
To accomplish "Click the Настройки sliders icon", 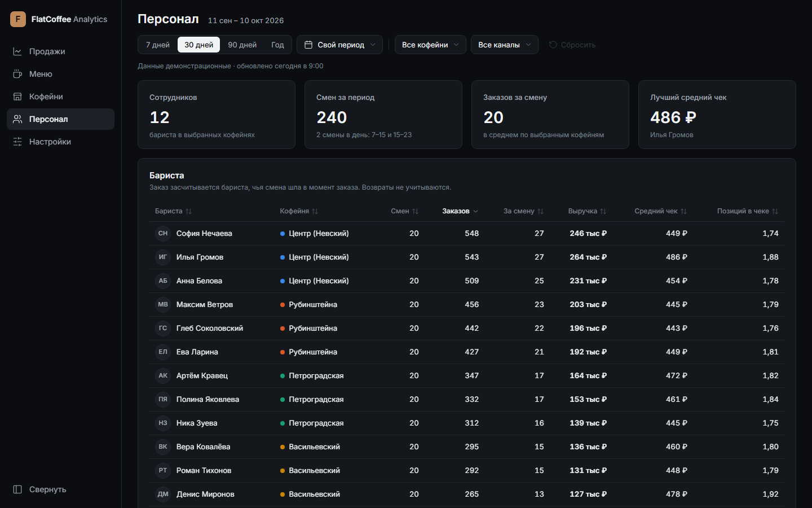I will (17, 142).
